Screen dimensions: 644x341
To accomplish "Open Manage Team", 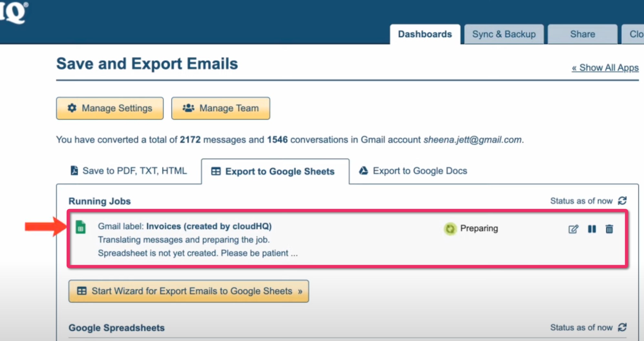I will pos(221,108).
